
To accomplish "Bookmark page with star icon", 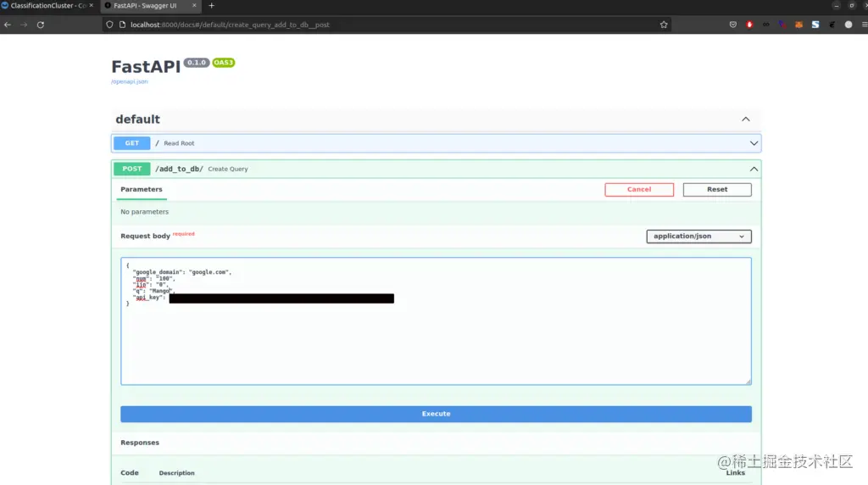I will [x=664, y=25].
